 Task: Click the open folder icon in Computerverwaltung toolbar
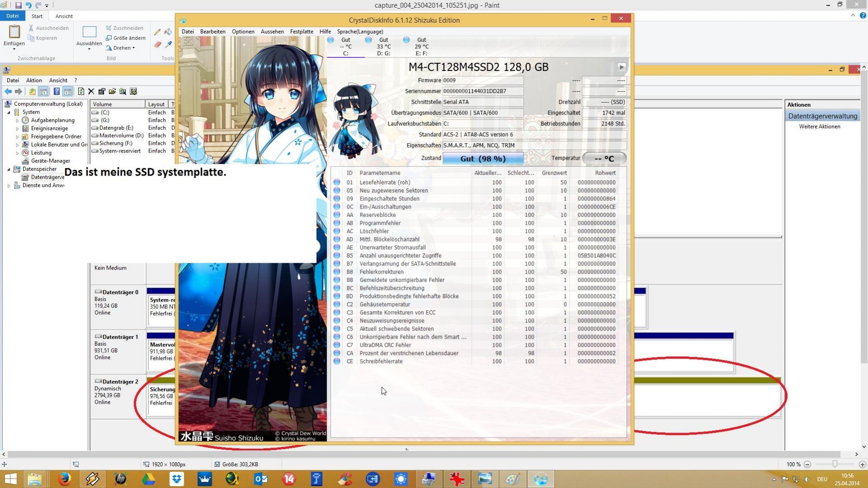click(112, 91)
